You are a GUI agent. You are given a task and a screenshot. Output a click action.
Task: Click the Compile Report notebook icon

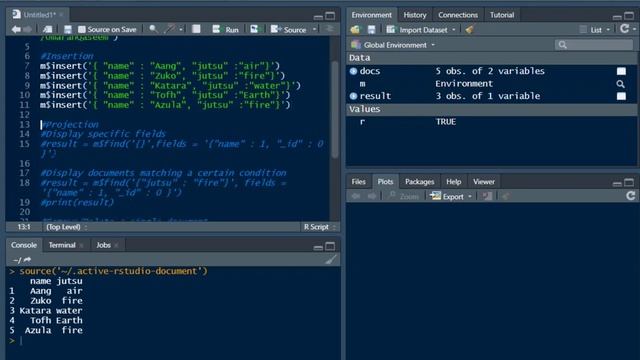click(196, 29)
